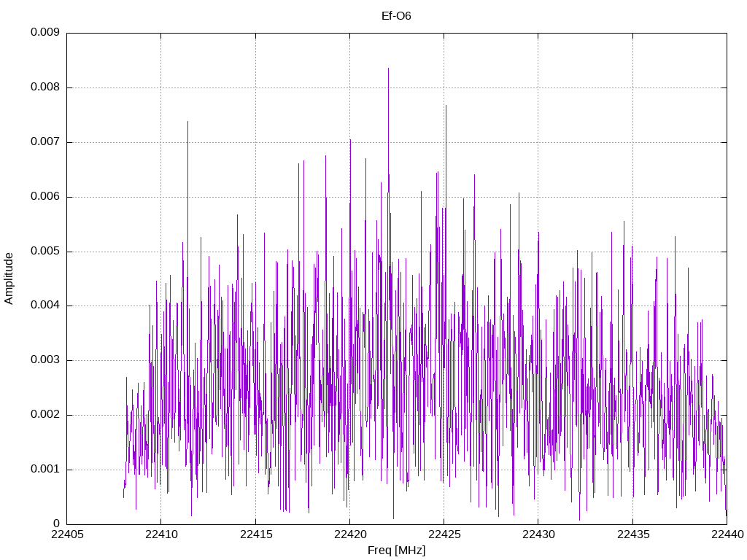Click y-axis tick label 0.008
Viewport: 747px width, 560px height.
point(45,87)
